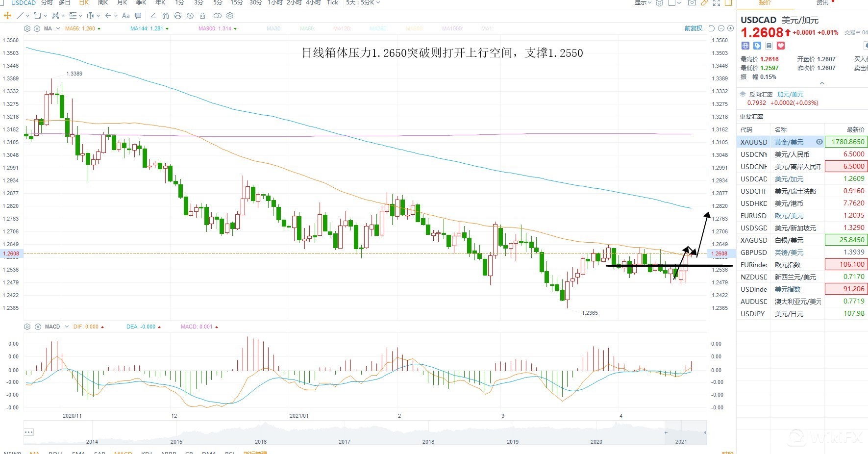Screen dimensions: 868x454
Task: Select the pattern drawing tool
Action: (55, 16)
